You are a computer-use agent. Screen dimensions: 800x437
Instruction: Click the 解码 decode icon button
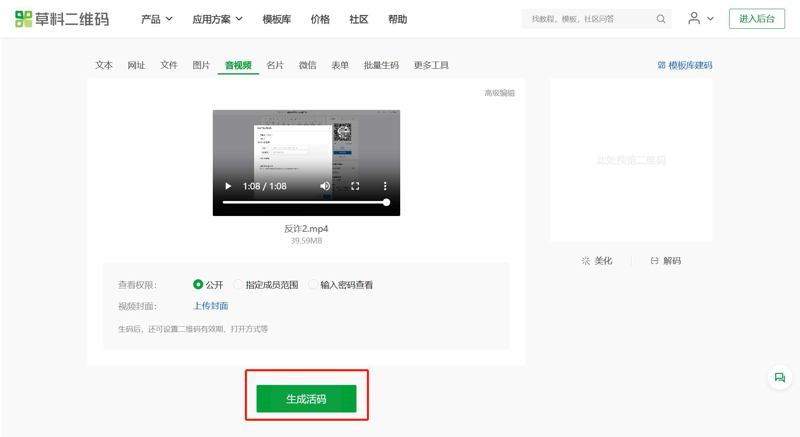coord(665,261)
